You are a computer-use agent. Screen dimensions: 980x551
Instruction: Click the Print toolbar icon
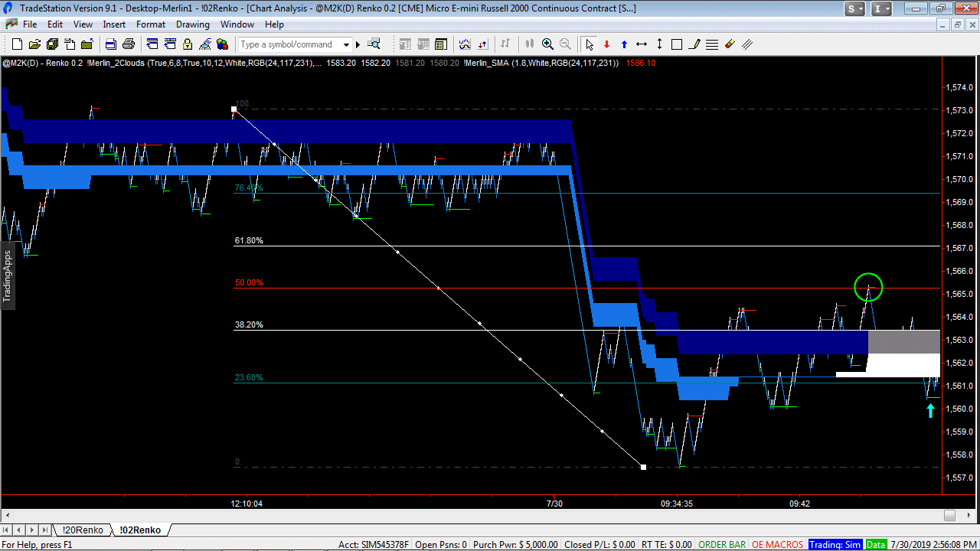pyautogui.click(x=129, y=44)
